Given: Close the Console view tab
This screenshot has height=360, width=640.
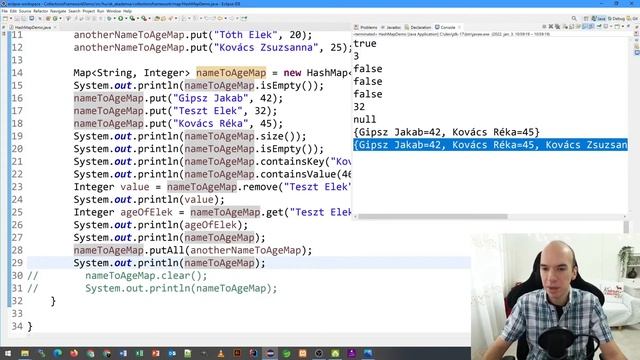Looking at the screenshot, I should pyautogui.click(x=460, y=27).
